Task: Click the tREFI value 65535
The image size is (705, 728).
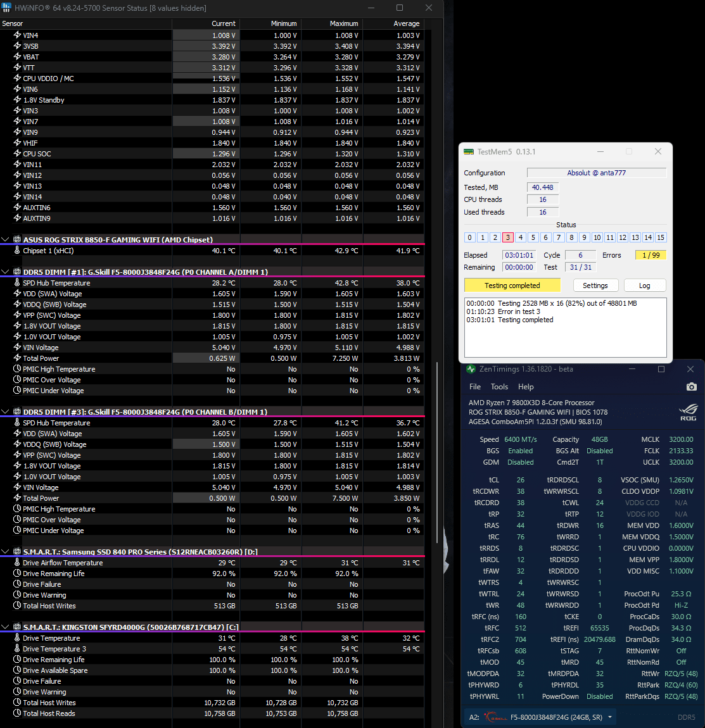Action: click(600, 628)
